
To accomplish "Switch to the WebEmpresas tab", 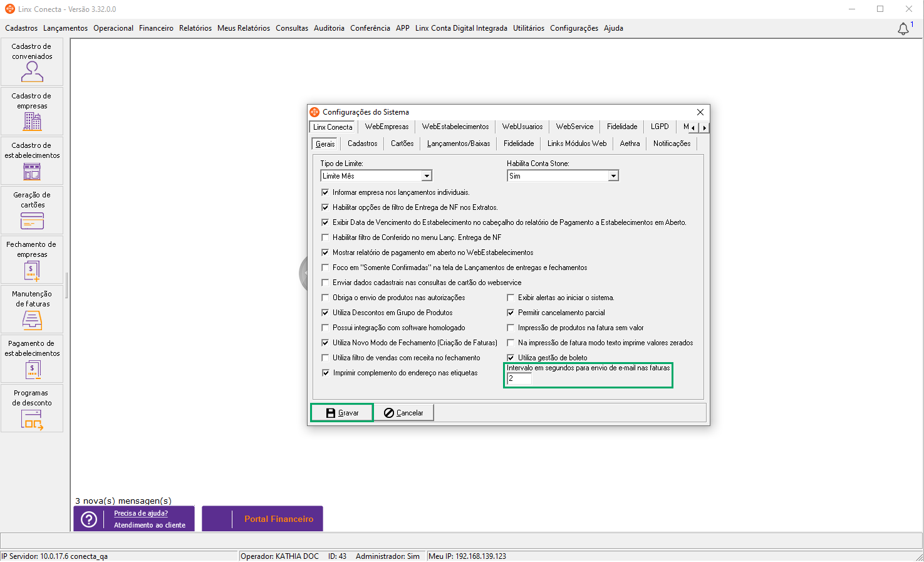I will click(387, 127).
